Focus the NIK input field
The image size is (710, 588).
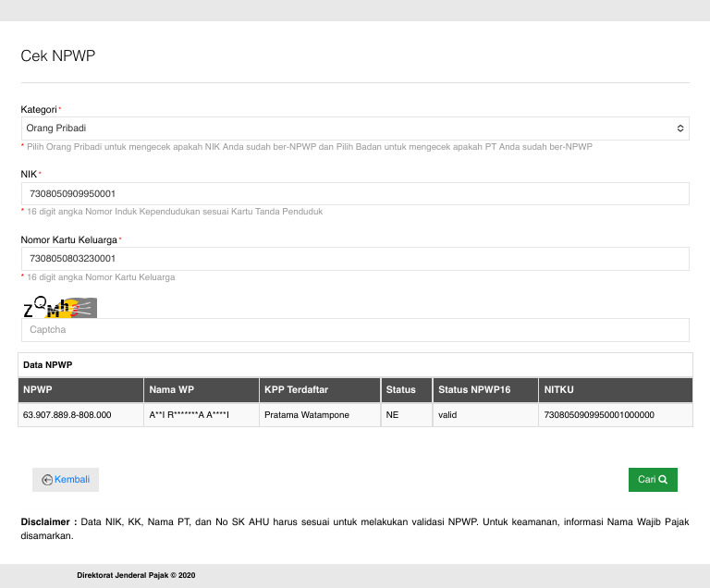click(x=355, y=194)
